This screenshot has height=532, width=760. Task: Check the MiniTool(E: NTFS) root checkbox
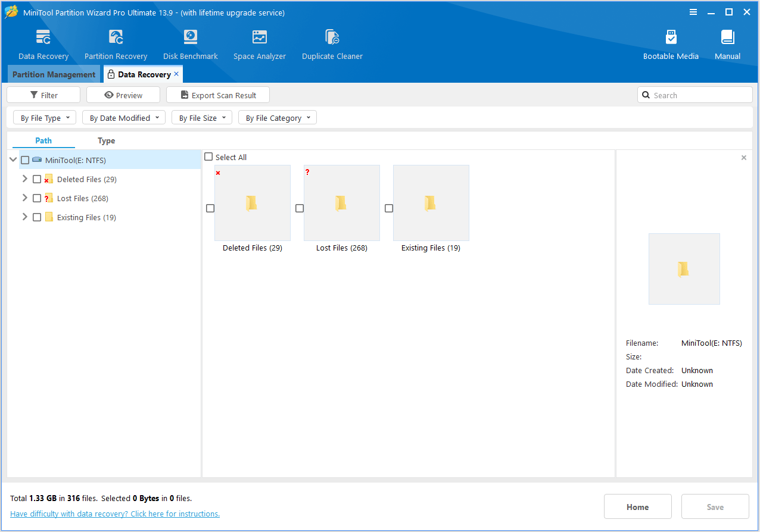pyautogui.click(x=25, y=160)
